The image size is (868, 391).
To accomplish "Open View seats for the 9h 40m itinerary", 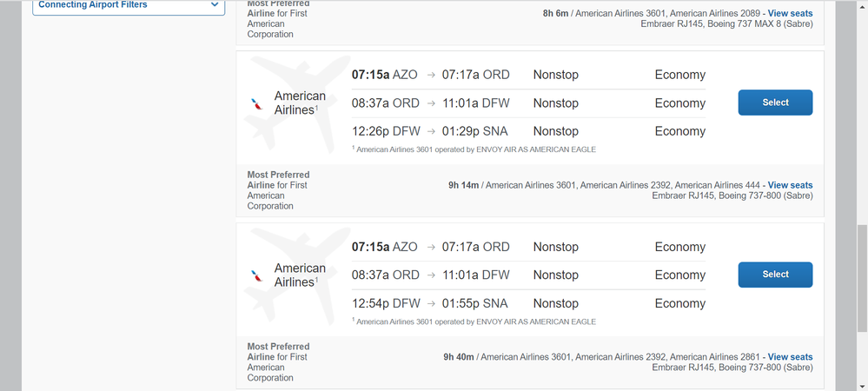I will pos(790,356).
